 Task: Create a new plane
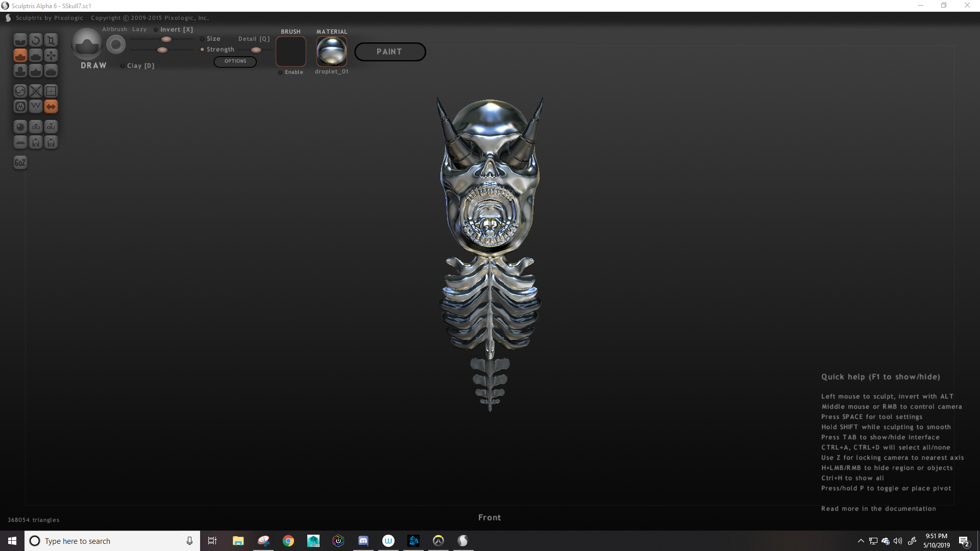[x=20, y=142]
